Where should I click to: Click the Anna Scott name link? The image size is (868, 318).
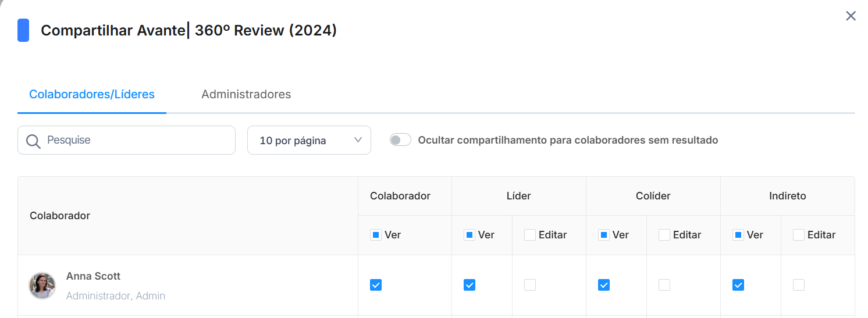tap(93, 276)
